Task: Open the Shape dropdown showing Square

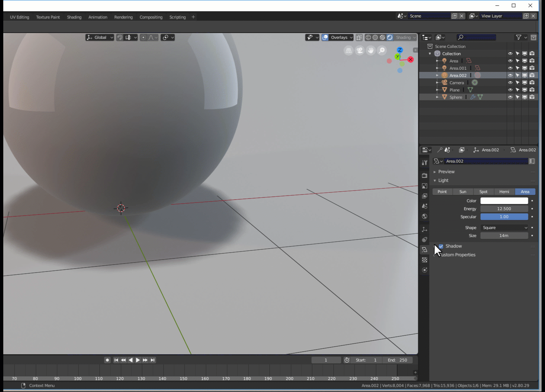Action: [x=504, y=228]
